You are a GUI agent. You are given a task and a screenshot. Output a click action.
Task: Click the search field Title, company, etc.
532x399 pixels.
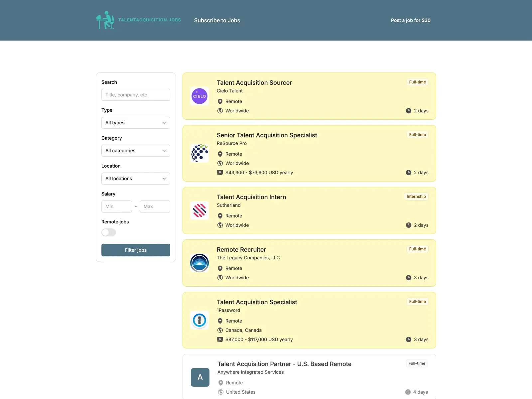point(136,95)
